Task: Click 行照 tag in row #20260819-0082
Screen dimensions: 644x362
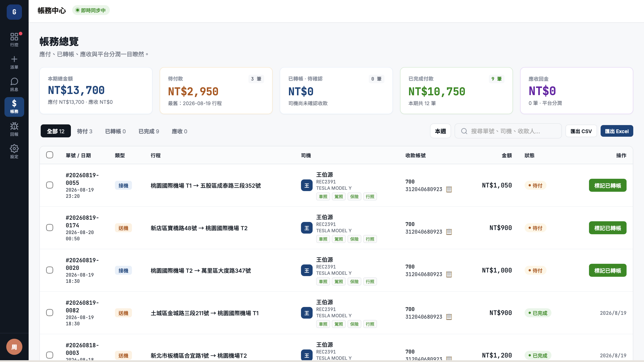Action: 370,324
